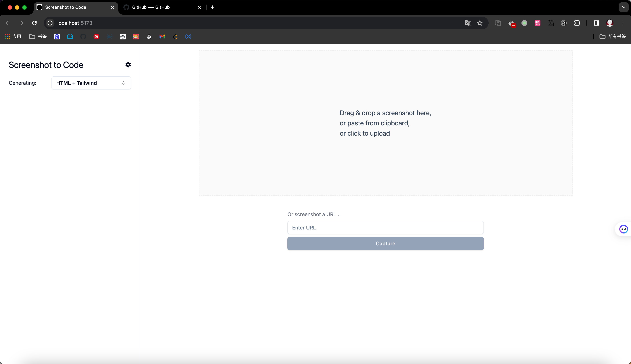Click the Enter URL input field
Screen dimensions: 631x364
coord(385,227)
